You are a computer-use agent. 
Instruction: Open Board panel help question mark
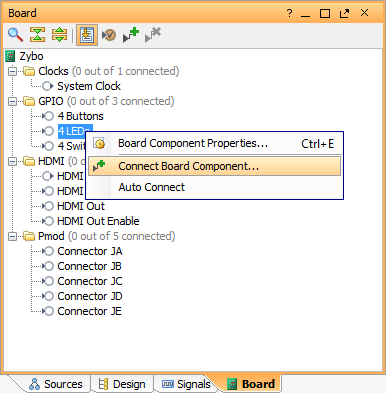pos(289,13)
